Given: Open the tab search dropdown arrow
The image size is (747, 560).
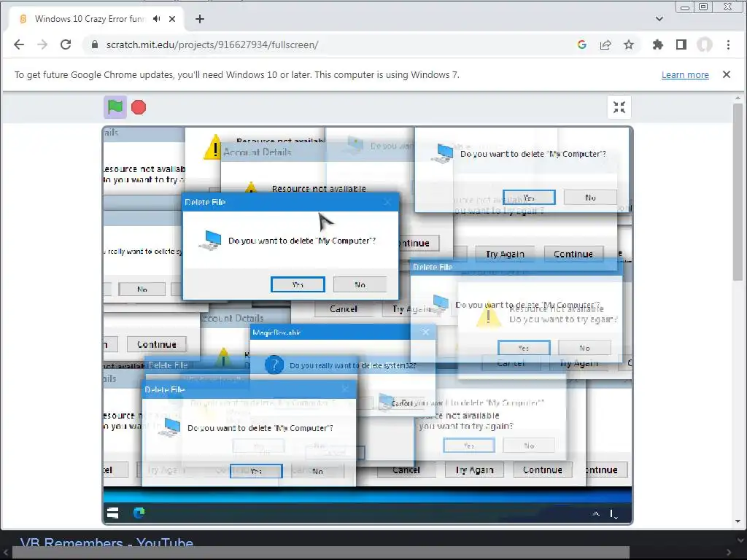Looking at the screenshot, I should coord(659,19).
